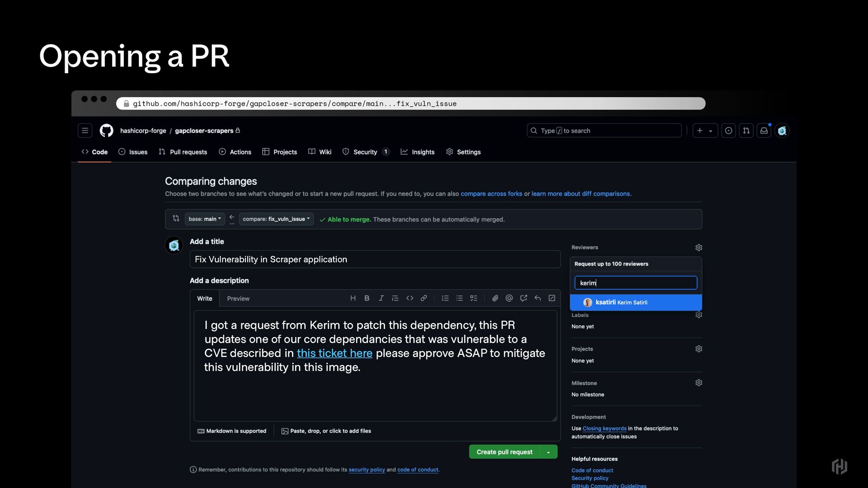Click Paste, drop, or click to add files
Screen dimensions: 868x488
tap(326, 431)
